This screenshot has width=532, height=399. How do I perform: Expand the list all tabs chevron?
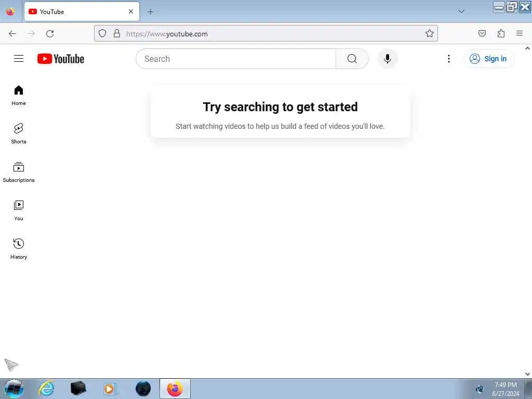[461, 11]
